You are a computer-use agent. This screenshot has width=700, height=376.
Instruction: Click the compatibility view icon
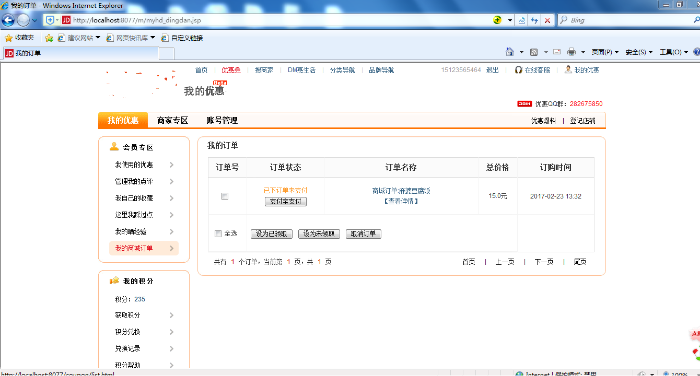tap(521, 20)
